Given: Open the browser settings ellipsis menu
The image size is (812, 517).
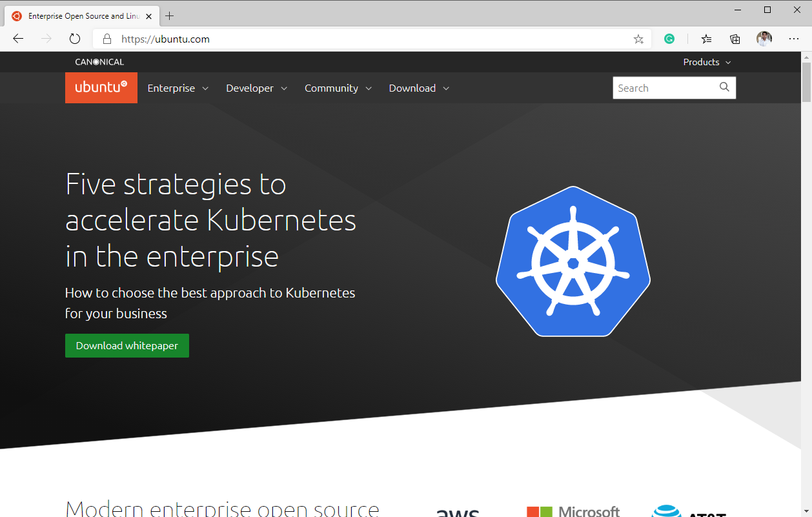Looking at the screenshot, I should click(794, 39).
